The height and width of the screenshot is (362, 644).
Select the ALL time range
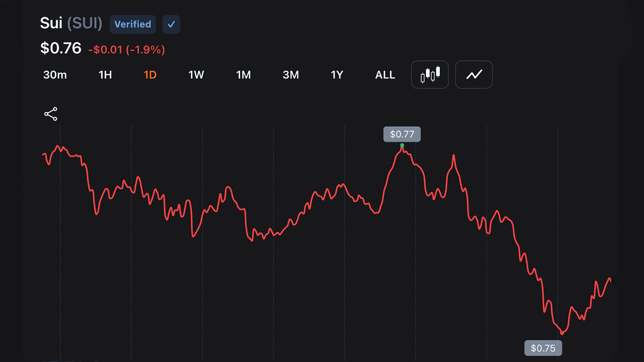[385, 75]
